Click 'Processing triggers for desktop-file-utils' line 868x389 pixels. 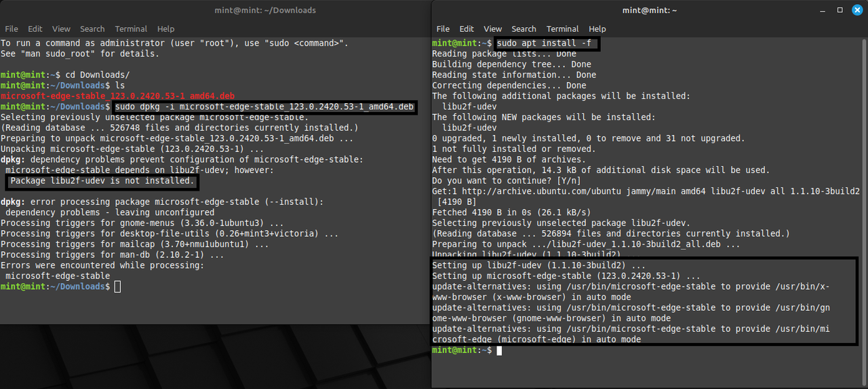click(169, 234)
